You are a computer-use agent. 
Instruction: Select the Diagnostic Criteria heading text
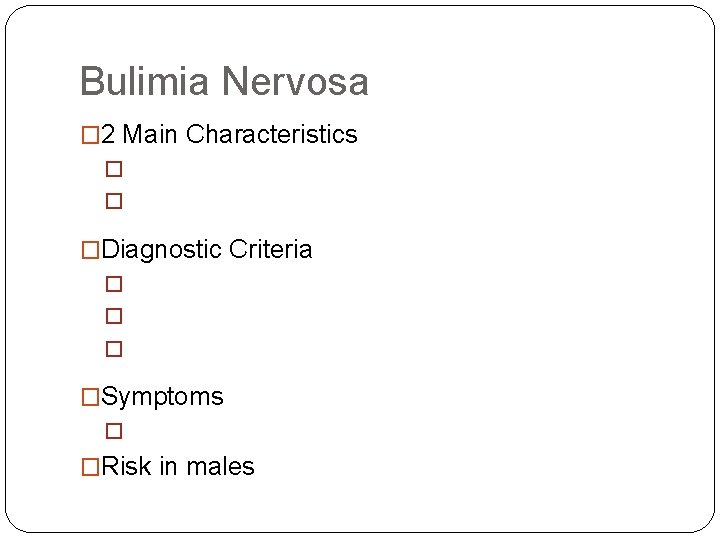tap(206, 250)
